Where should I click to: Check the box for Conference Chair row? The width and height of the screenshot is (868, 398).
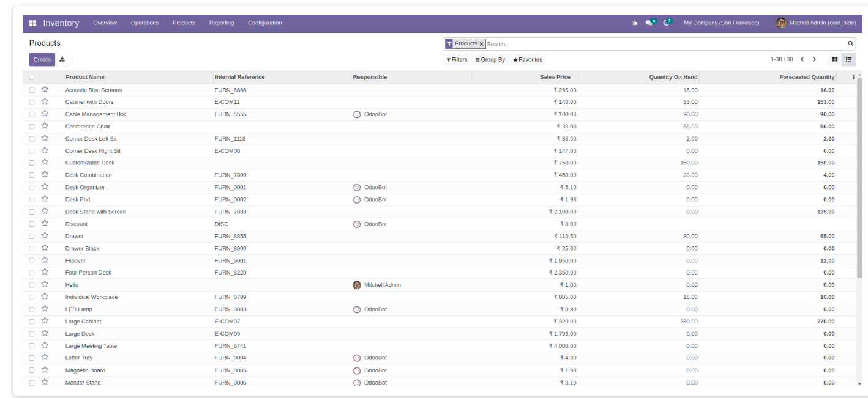point(32,127)
